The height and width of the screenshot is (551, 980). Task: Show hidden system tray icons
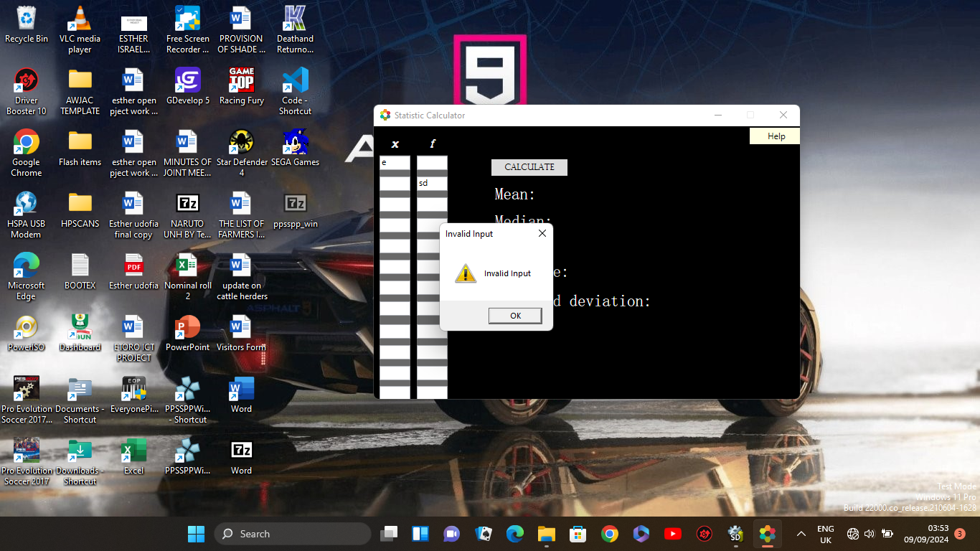click(x=801, y=534)
